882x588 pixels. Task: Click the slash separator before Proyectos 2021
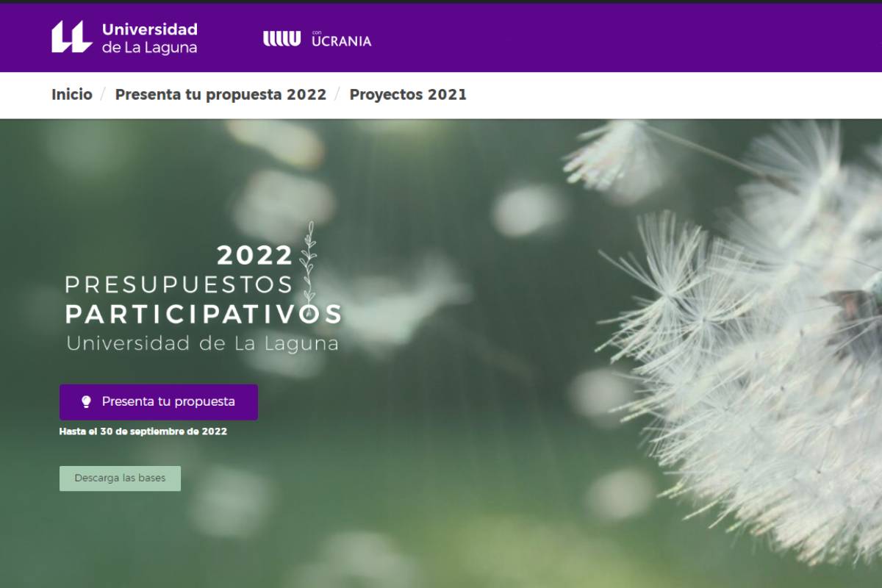coord(338,94)
